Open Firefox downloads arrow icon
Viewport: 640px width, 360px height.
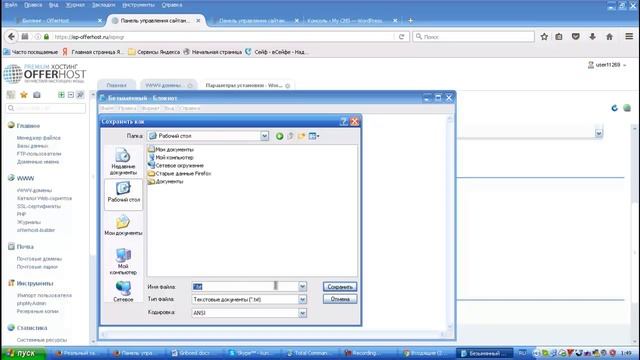coord(592,37)
